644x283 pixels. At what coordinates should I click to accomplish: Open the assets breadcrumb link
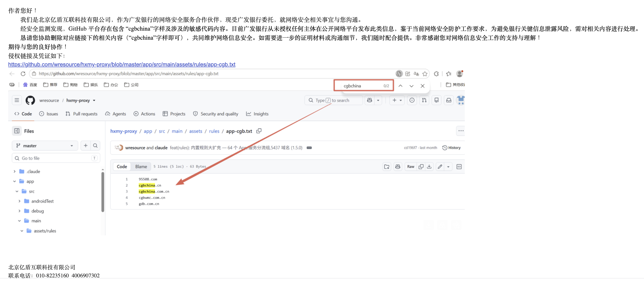click(196, 131)
